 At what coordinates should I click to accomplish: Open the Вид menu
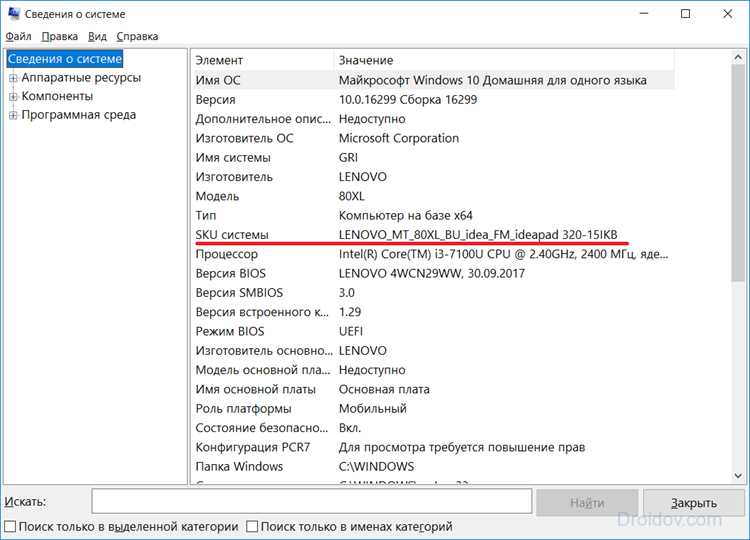[98, 36]
